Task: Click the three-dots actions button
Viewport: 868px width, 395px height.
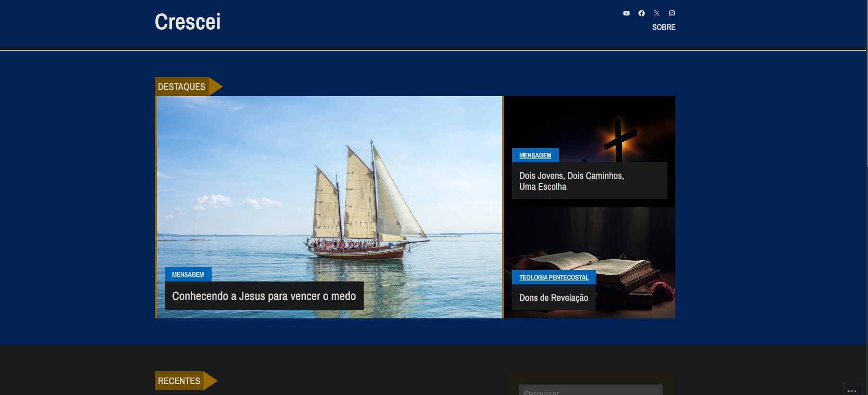Action: 852,390
